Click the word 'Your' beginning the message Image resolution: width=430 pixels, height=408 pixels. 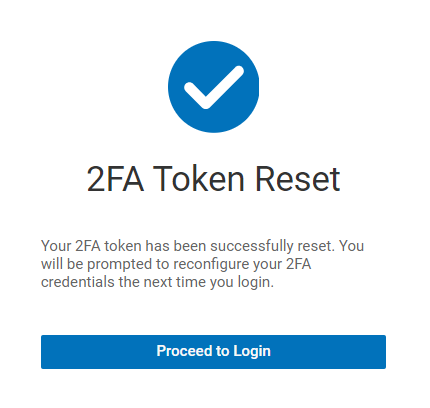(x=56, y=246)
